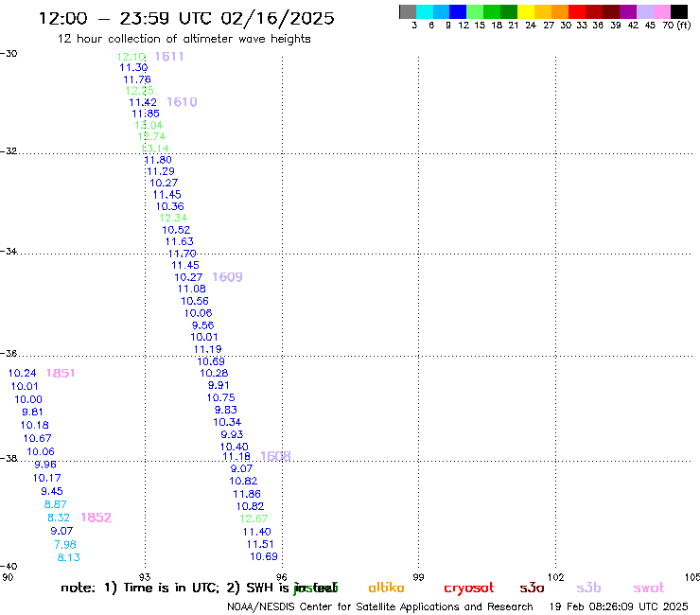Click the reading 10.36
The width and height of the screenshot is (700, 615).
click(x=169, y=206)
